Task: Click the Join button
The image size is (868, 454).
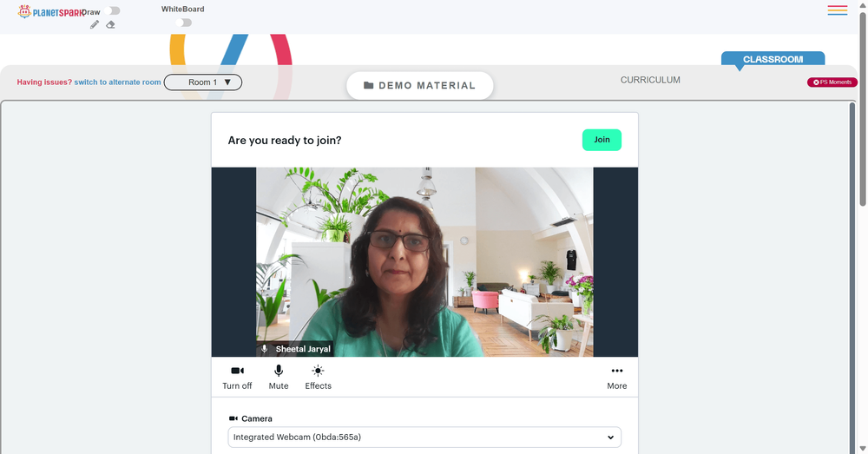Action: pyautogui.click(x=602, y=140)
